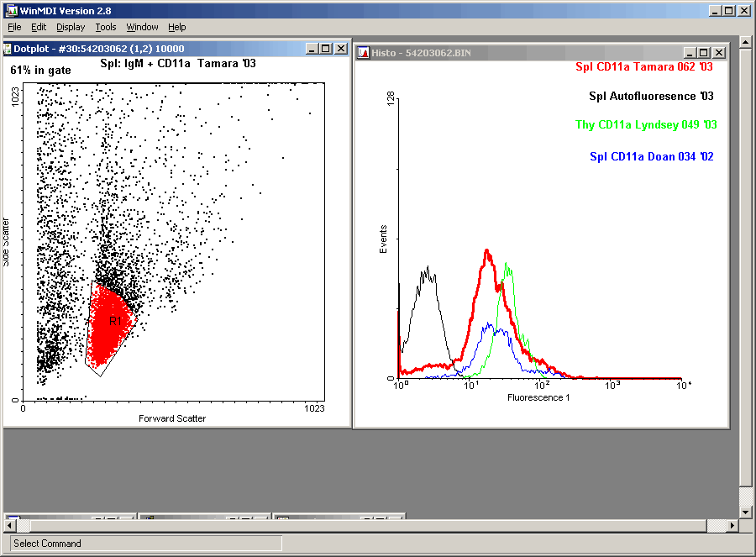Viewport: 756px width, 557px height.
Task: Open the Tools menu
Action: [x=106, y=27]
